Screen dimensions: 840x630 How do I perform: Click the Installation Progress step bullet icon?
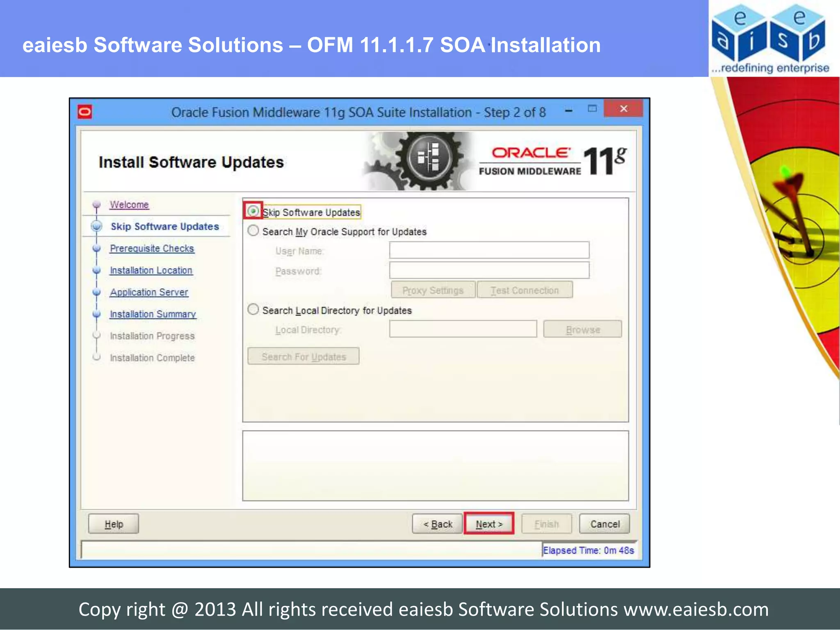point(97,336)
